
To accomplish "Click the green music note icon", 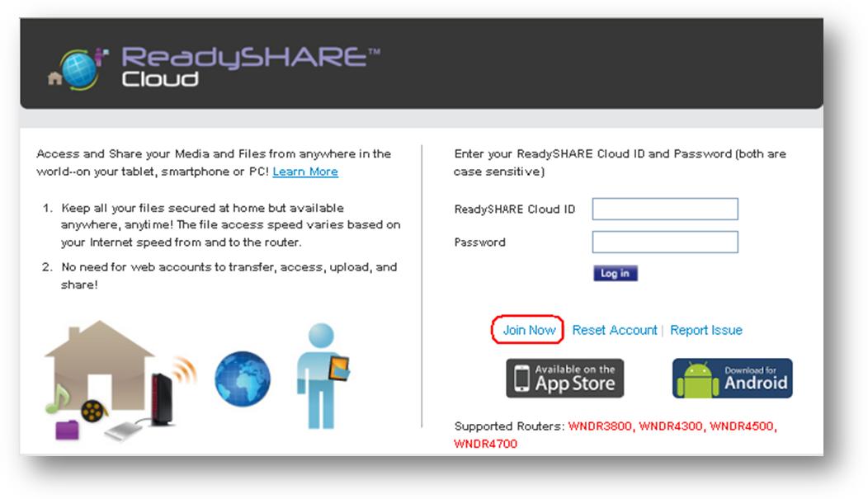I will click(x=57, y=401).
